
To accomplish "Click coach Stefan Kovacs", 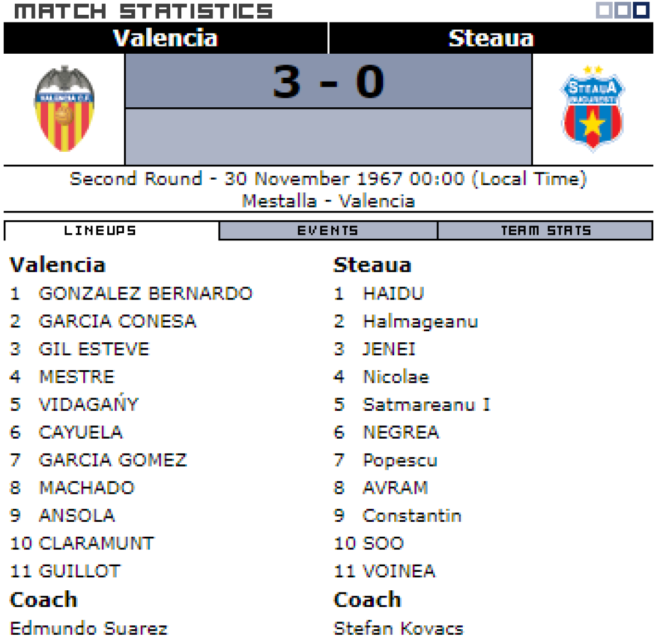I will click(x=399, y=628).
